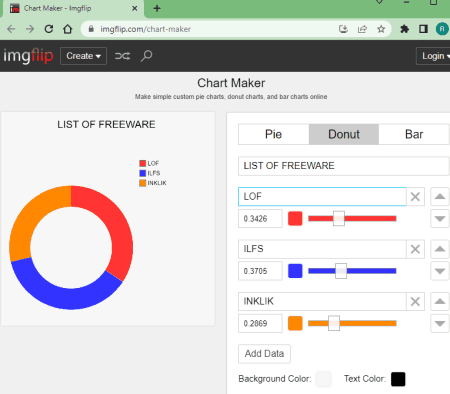Remove the INKLIK data row
Image resolution: width=450 pixels, height=394 pixels.
[415, 301]
